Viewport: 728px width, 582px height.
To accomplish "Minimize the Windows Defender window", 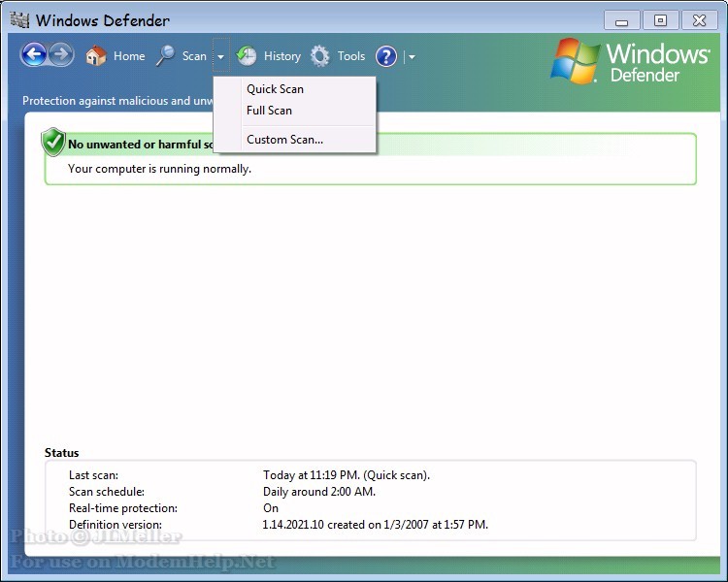I will coord(621,21).
